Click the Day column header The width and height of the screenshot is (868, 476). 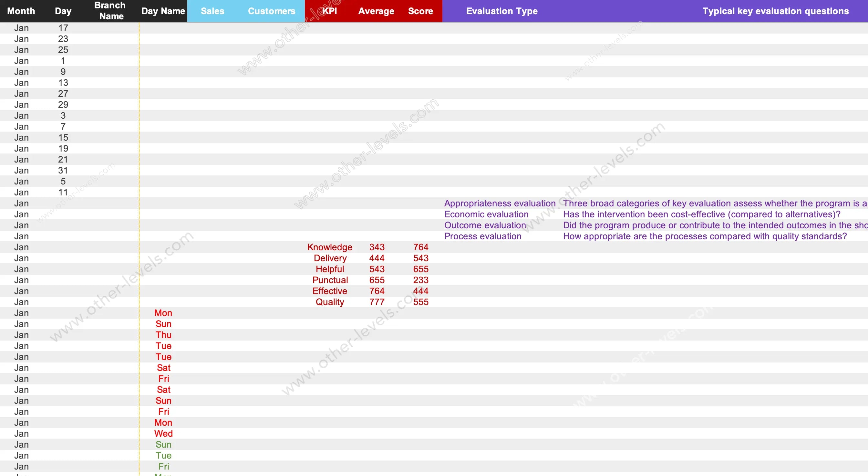point(63,11)
